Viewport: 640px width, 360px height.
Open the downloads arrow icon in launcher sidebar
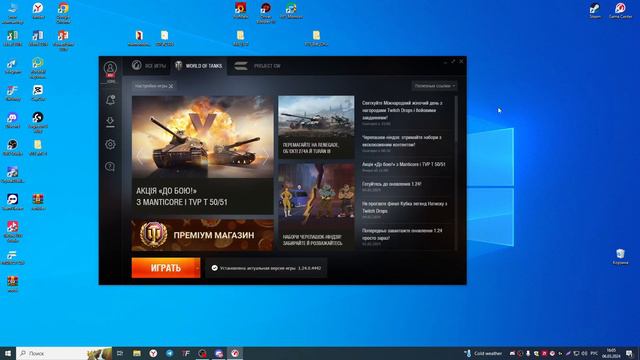click(110, 122)
